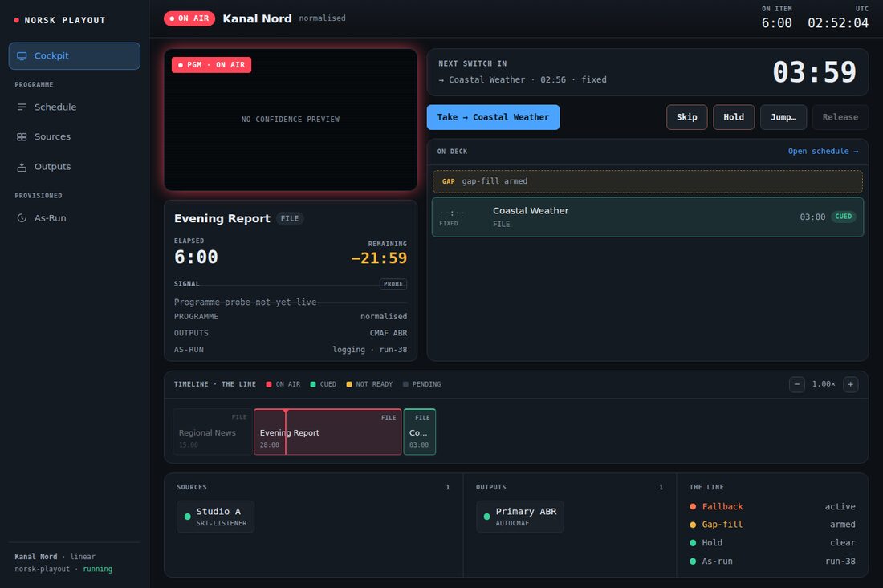Open the Jump… options
This screenshot has width=883, height=588.
(783, 117)
